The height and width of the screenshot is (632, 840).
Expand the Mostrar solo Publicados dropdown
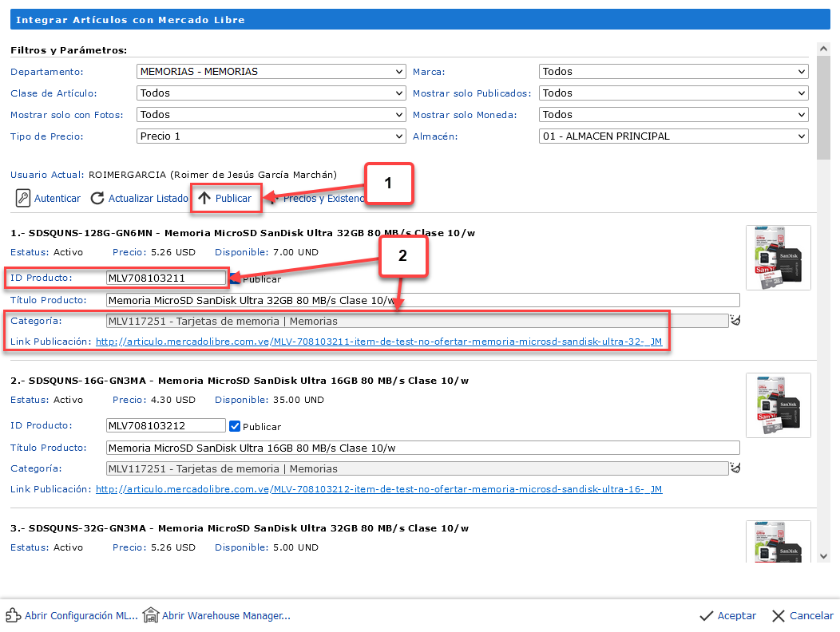pos(673,93)
